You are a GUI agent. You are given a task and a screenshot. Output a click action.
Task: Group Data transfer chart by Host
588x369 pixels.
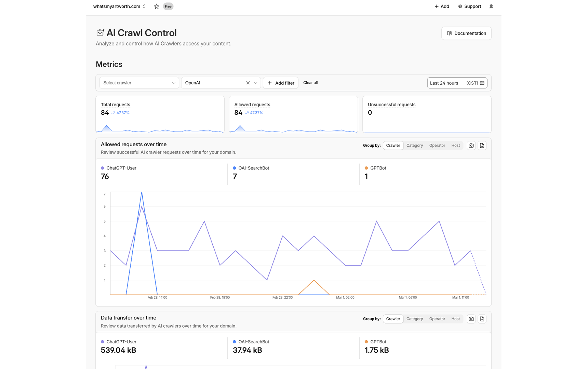[x=455, y=319]
